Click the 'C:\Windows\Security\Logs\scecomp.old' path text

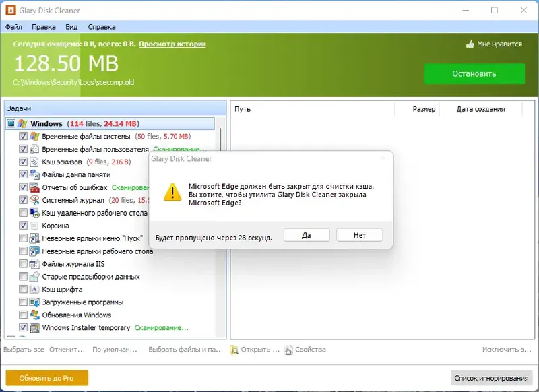[x=73, y=82]
